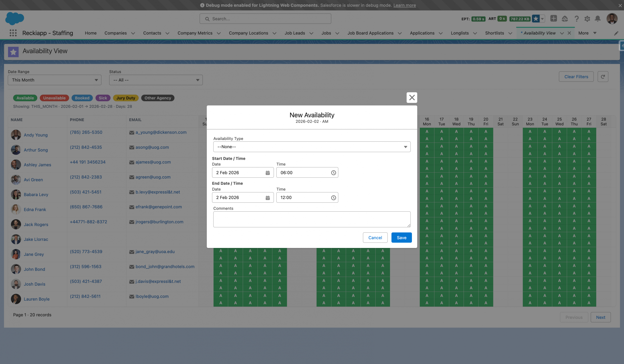Open the start date calendar picker icon

click(267, 173)
